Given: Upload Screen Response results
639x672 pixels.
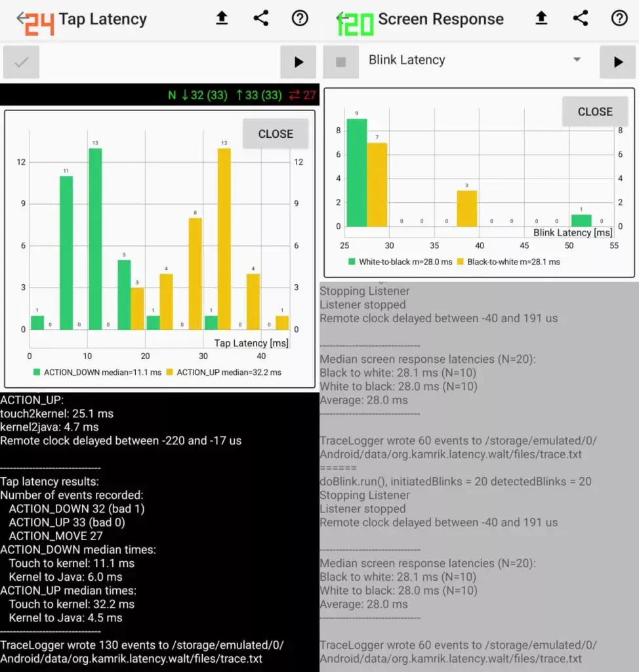Looking at the screenshot, I should 541,18.
